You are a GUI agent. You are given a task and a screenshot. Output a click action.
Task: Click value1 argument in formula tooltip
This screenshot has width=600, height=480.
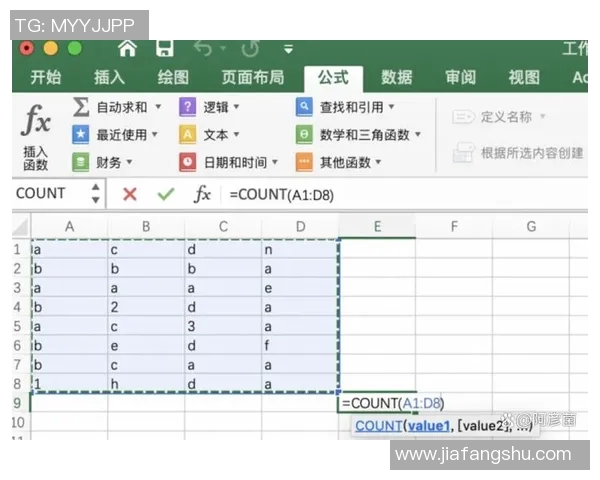(x=429, y=426)
